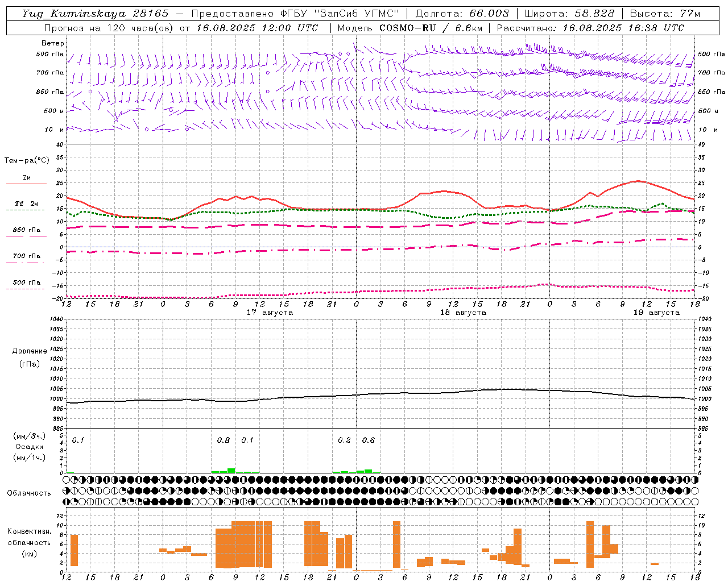Click the 'Модель COSMO-RU / 6.6км' model label
This screenshot has height=582, width=728.
pos(410,28)
